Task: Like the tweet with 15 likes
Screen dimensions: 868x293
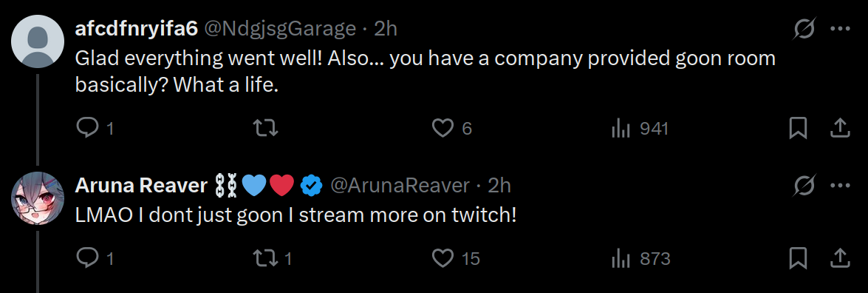Action: 456,258
